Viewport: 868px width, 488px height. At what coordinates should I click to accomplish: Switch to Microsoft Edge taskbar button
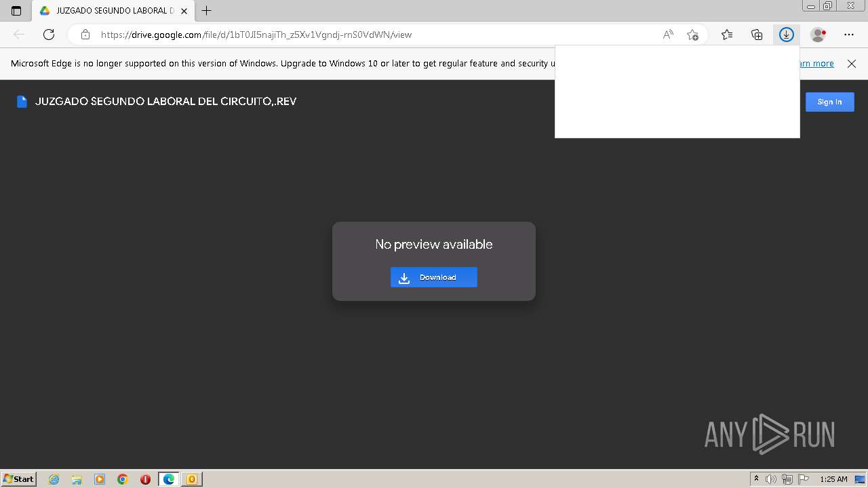pos(168,479)
